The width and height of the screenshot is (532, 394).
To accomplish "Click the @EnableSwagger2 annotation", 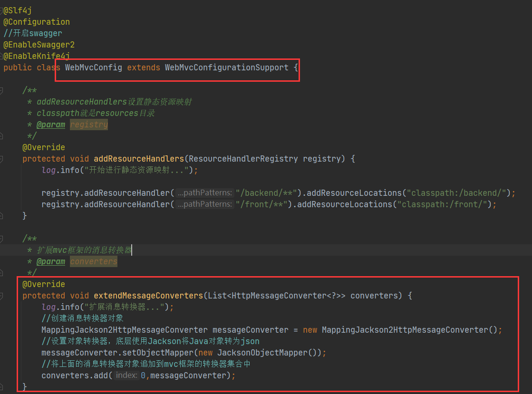I will [x=39, y=45].
